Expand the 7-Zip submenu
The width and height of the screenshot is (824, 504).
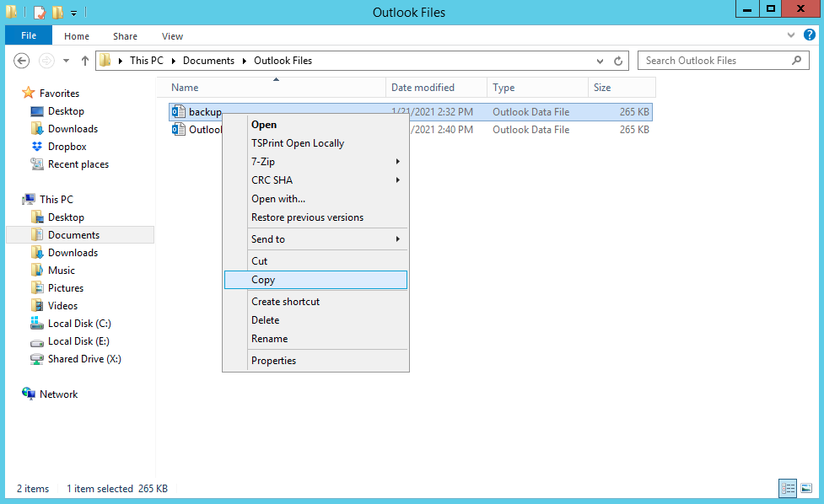(x=397, y=162)
